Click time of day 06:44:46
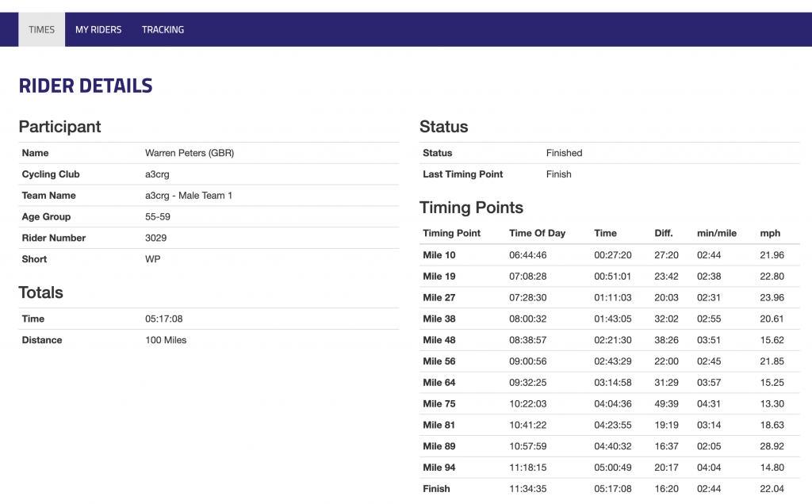The width and height of the screenshot is (812, 504). [527, 254]
